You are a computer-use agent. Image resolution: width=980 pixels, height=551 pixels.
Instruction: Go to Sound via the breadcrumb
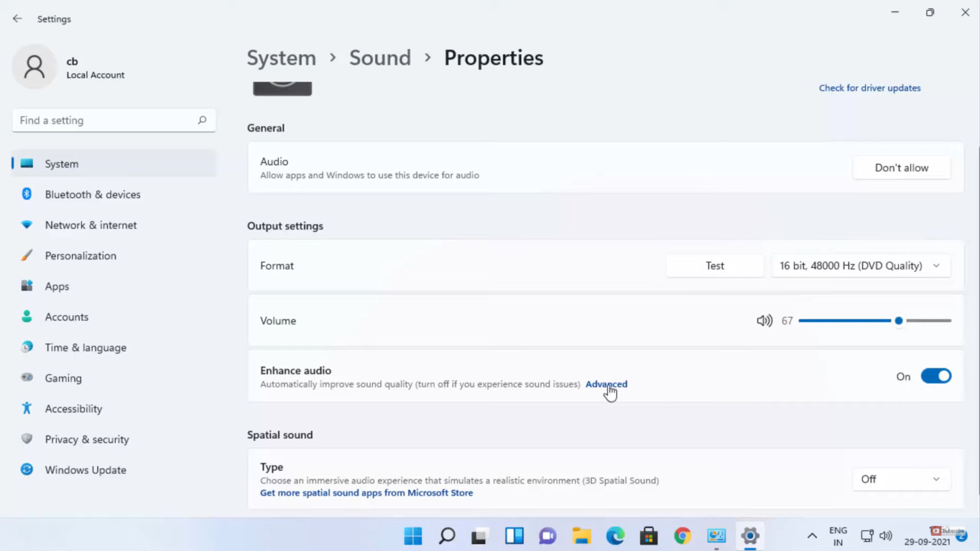(380, 57)
